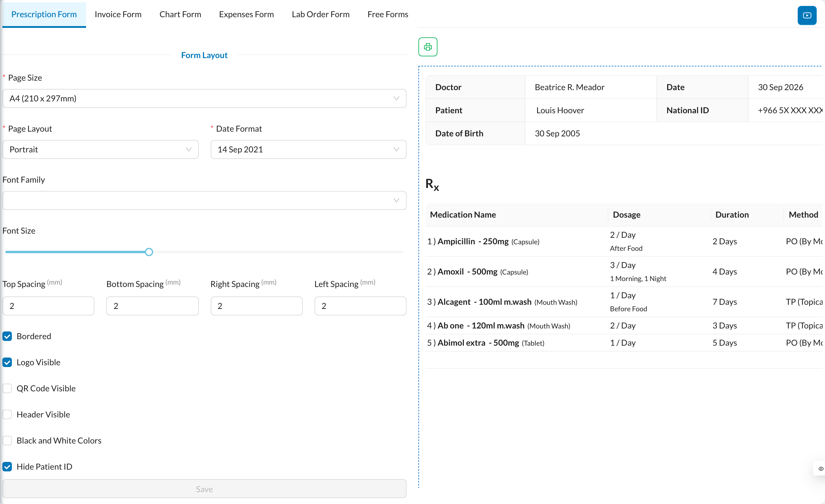Switch to the Prescription Form tab
This screenshot has width=825, height=504.
[44, 15]
